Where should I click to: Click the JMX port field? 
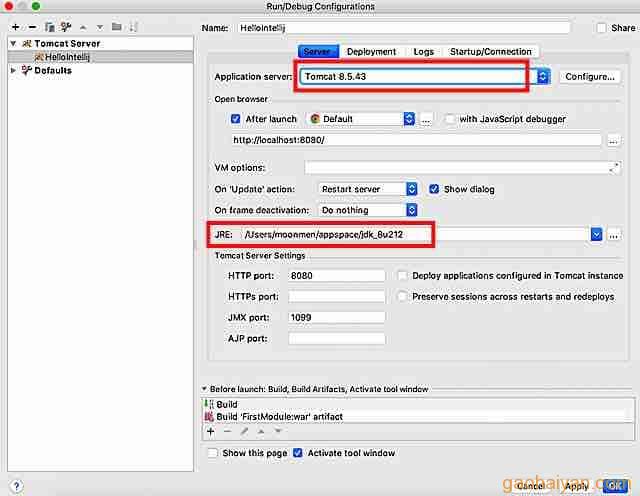[x=337, y=317]
